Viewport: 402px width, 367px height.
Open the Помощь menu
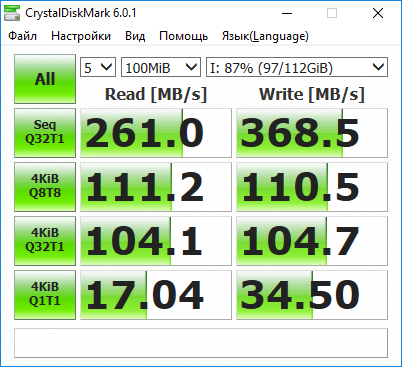(x=184, y=36)
